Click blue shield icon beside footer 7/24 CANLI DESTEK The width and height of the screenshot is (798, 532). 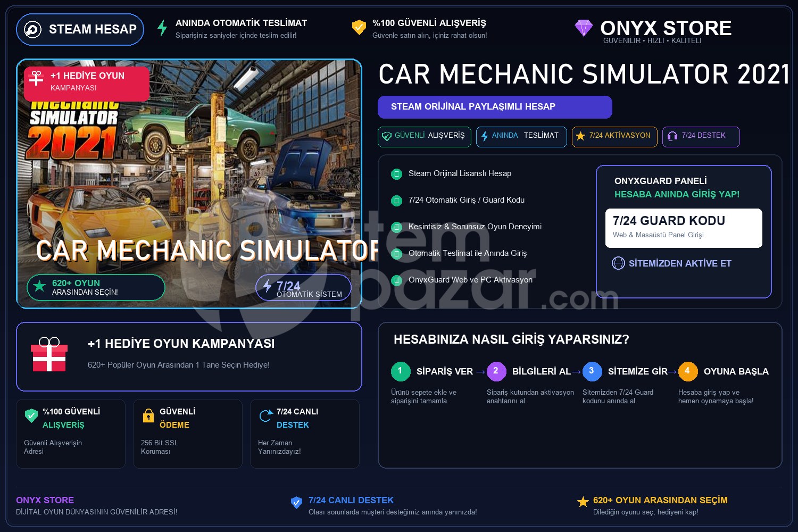click(297, 502)
